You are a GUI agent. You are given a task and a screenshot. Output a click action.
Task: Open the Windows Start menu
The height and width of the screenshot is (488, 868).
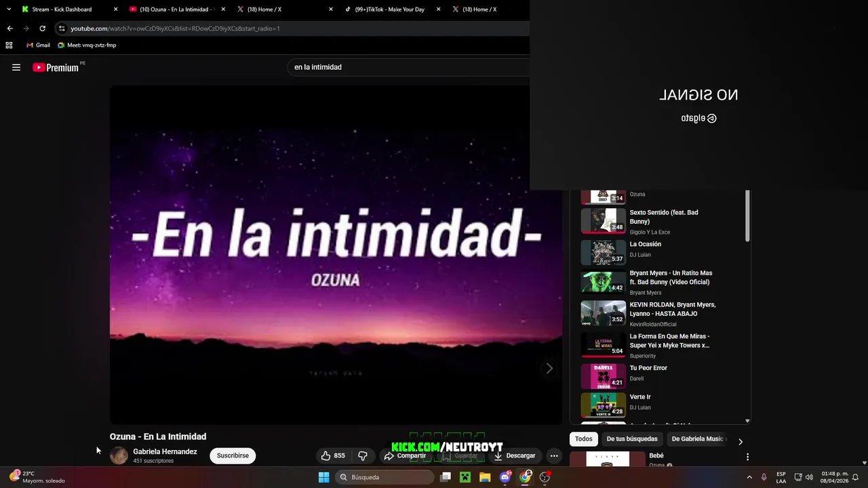(x=324, y=477)
